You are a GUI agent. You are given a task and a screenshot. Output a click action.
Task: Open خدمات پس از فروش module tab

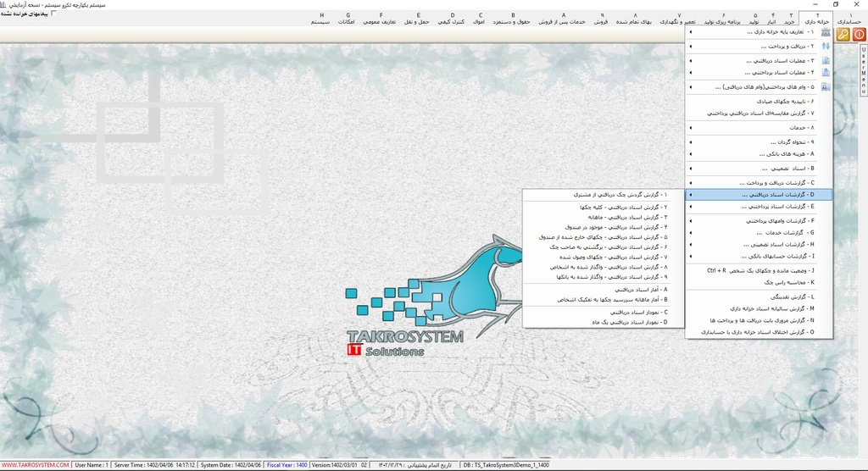pyautogui.click(x=563, y=19)
